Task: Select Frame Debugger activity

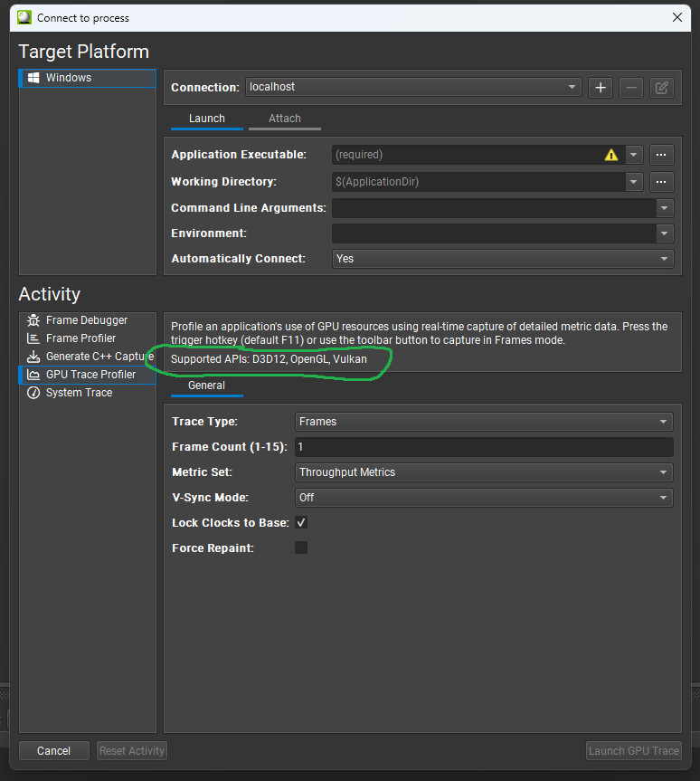Action: pyautogui.click(x=88, y=319)
